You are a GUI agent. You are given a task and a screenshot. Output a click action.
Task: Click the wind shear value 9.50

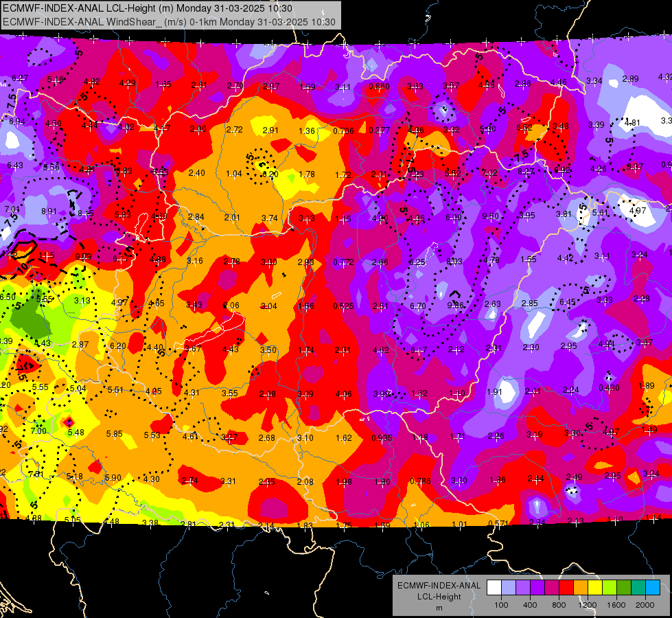490,216
